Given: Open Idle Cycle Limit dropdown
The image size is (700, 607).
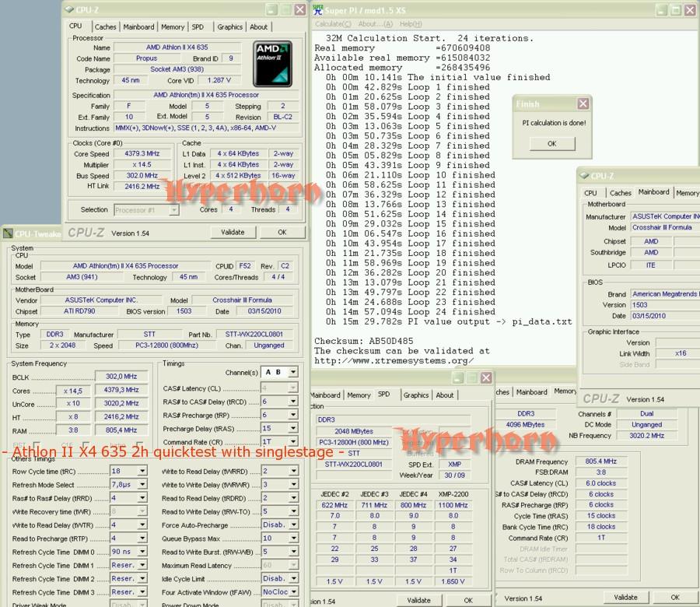Looking at the screenshot, I should tap(293, 578).
